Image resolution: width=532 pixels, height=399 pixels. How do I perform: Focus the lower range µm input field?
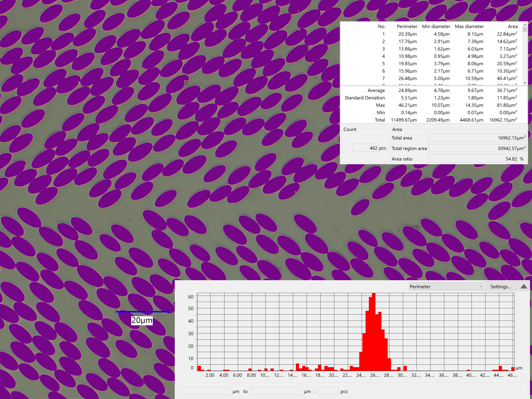pos(204,391)
